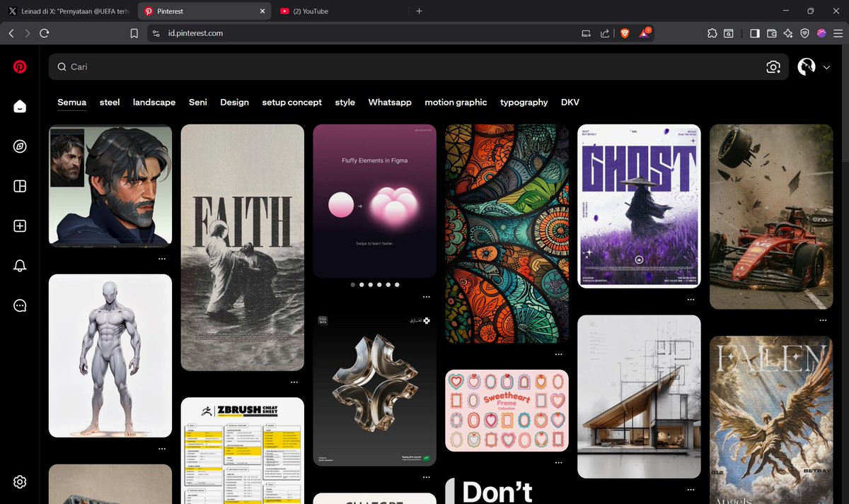Open the FAITH poster pin

pos(243,247)
